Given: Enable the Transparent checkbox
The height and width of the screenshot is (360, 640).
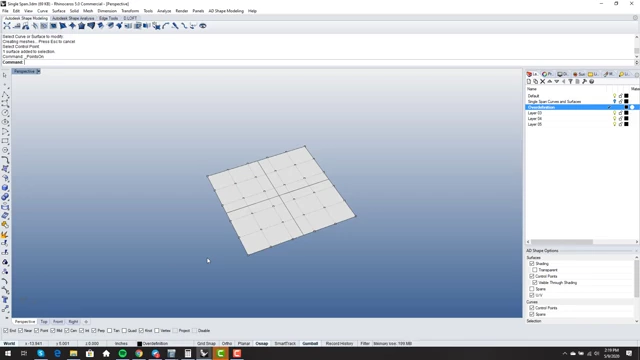Looking at the screenshot, I should pyautogui.click(x=535, y=270).
